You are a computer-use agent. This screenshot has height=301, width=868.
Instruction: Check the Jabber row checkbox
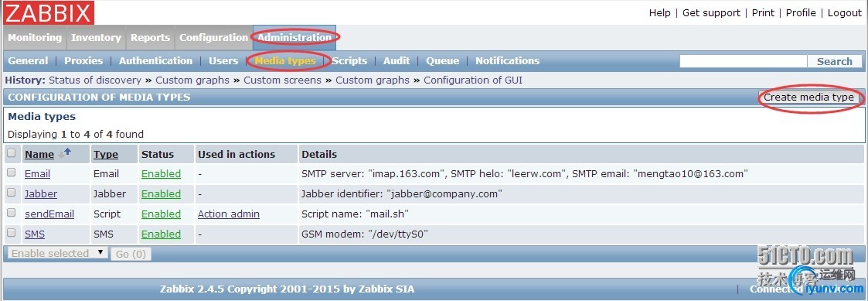click(x=11, y=193)
